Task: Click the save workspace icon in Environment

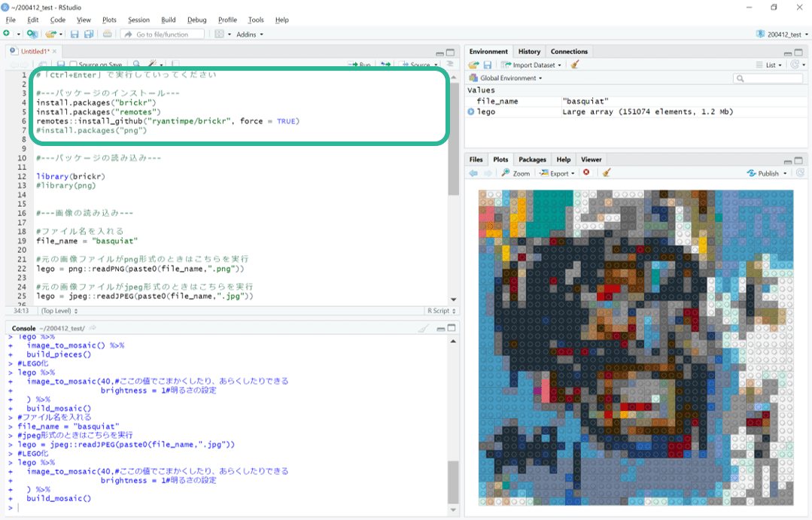Action: coord(488,65)
